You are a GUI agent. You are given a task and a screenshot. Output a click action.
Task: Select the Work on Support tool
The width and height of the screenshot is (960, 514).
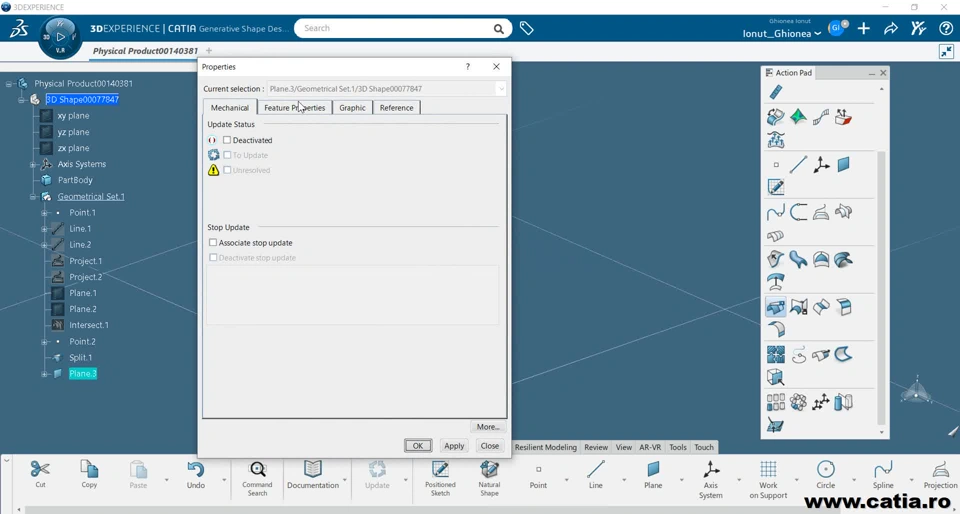768,469
